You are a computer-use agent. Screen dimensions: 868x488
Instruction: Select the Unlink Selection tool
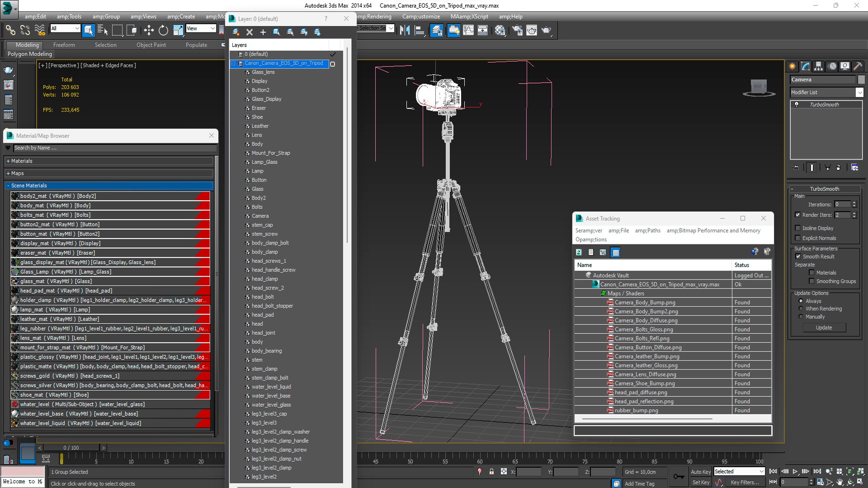point(25,30)
